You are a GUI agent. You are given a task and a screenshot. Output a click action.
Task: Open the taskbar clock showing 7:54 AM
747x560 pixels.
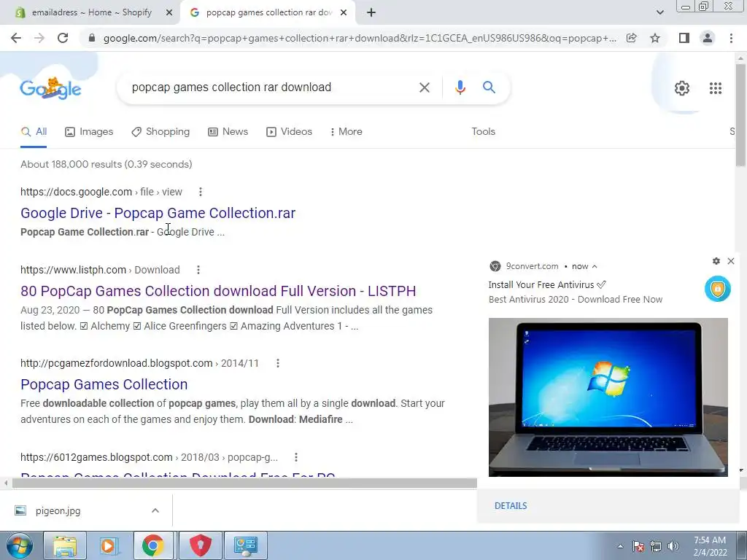[710, 546]
